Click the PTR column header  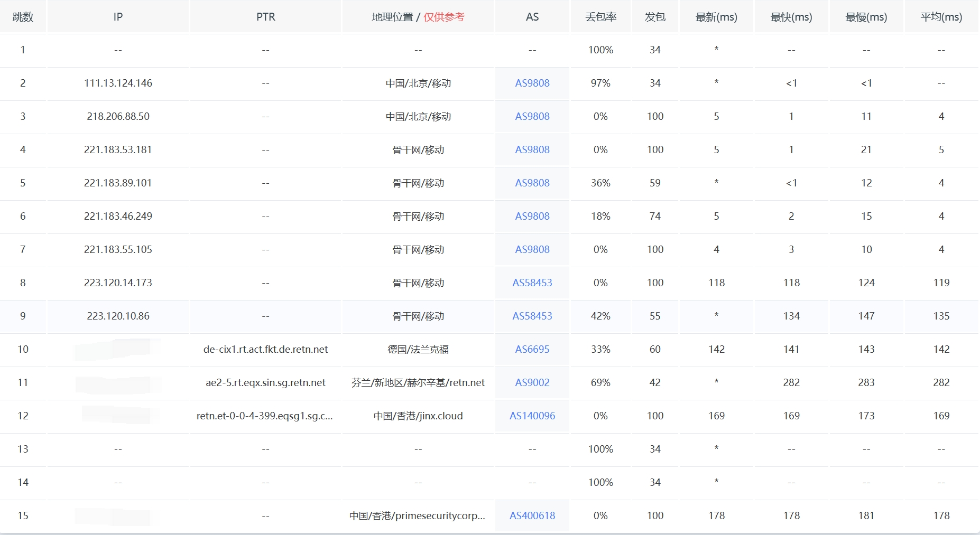point(265,17)
